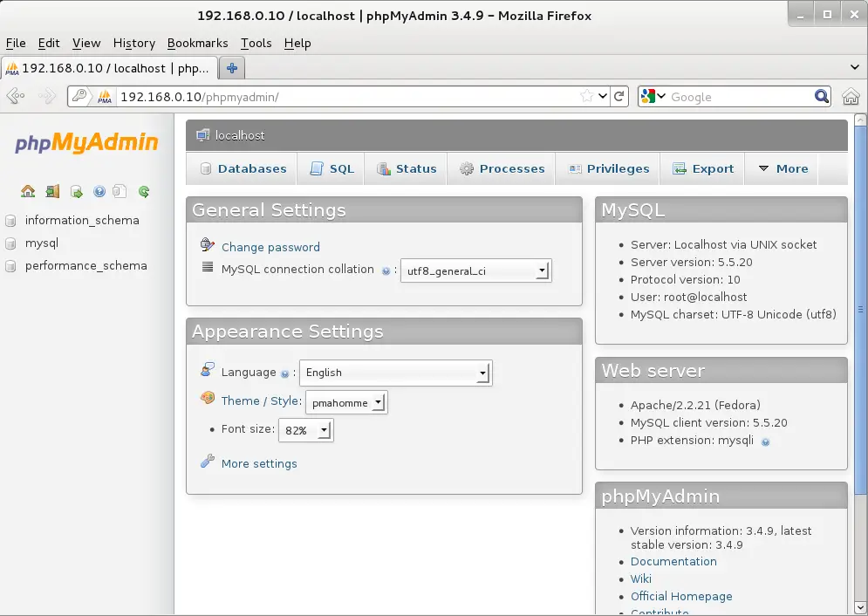The image size is (868, 616).
Task: Go to the Processes tab
Action: (502, 168)
